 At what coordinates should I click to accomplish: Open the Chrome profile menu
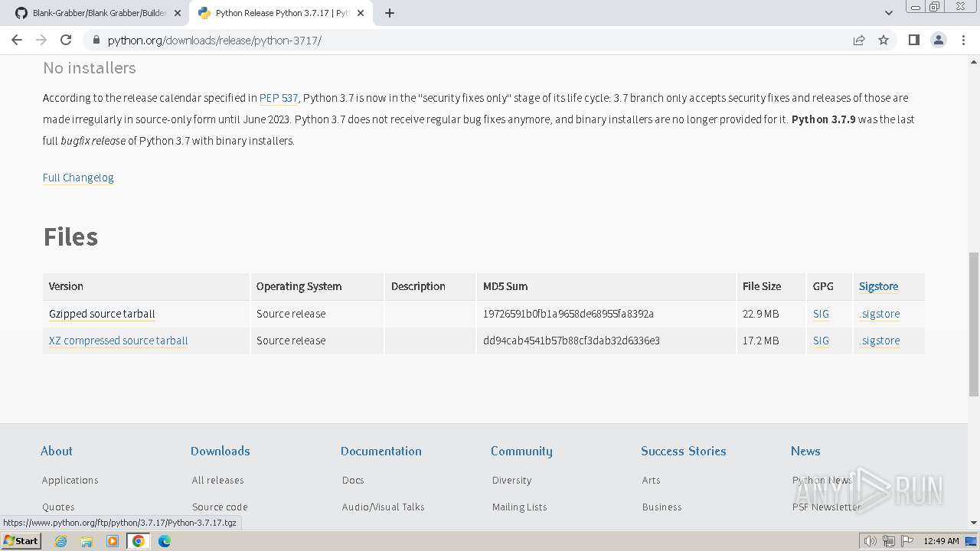[938, 40]
